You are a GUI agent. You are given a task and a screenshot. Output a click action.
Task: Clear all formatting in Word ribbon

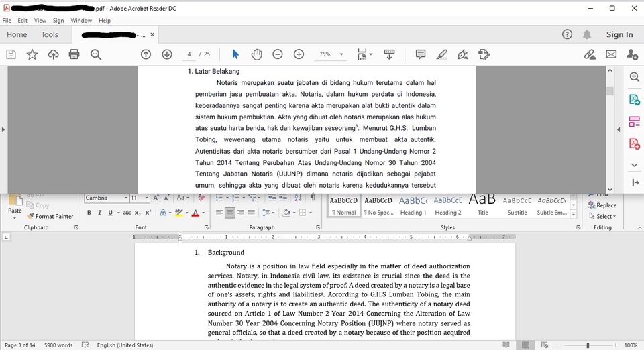click(x=201, y=198)
